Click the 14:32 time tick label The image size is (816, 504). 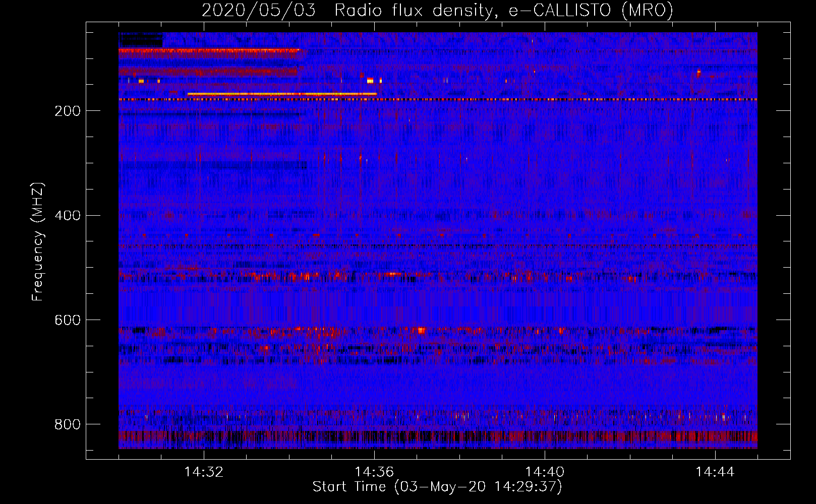[204, 472]
